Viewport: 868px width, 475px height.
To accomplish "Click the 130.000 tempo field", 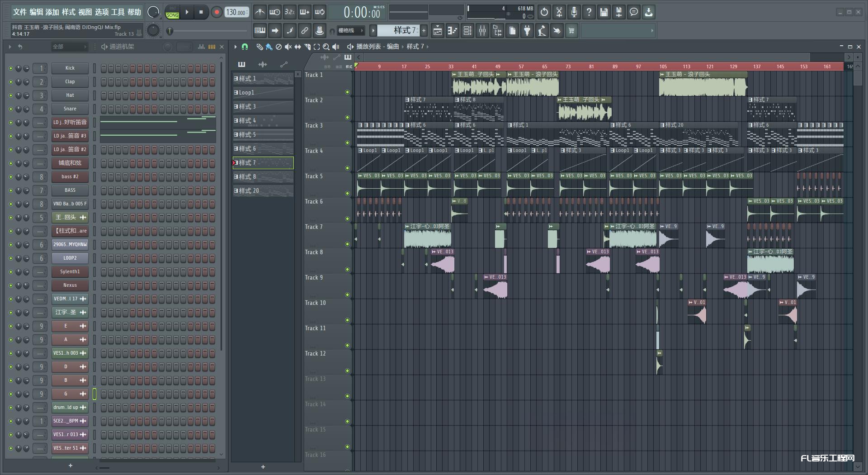I will click(237, 12).
